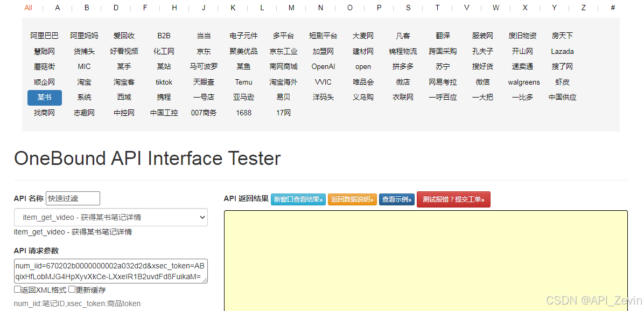Enable the 更新缓存 checkbox

pos(72,289)
